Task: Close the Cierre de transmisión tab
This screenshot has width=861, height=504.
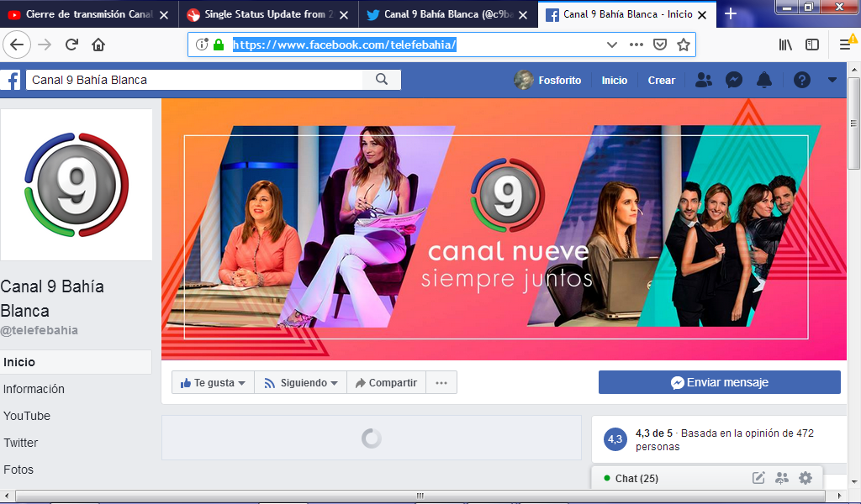Action: [164, 15]
